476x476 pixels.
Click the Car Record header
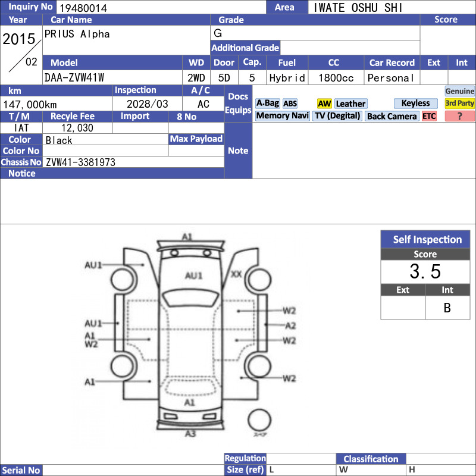tap(392, 62)
